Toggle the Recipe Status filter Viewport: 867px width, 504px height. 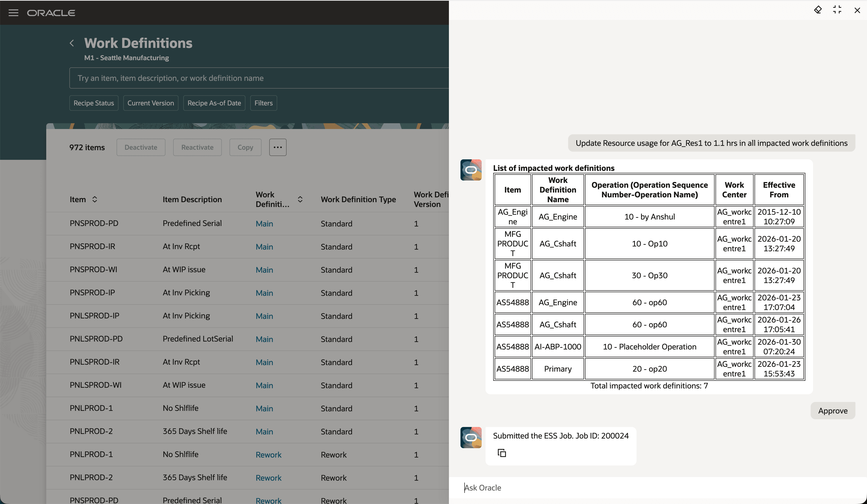[x=94, y=103]
